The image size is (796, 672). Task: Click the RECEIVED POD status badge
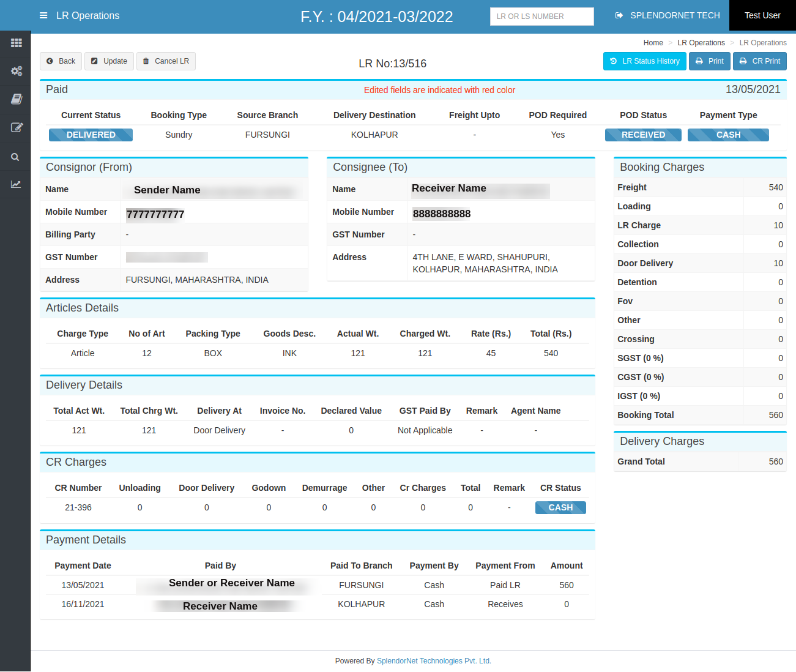(643, 135)
